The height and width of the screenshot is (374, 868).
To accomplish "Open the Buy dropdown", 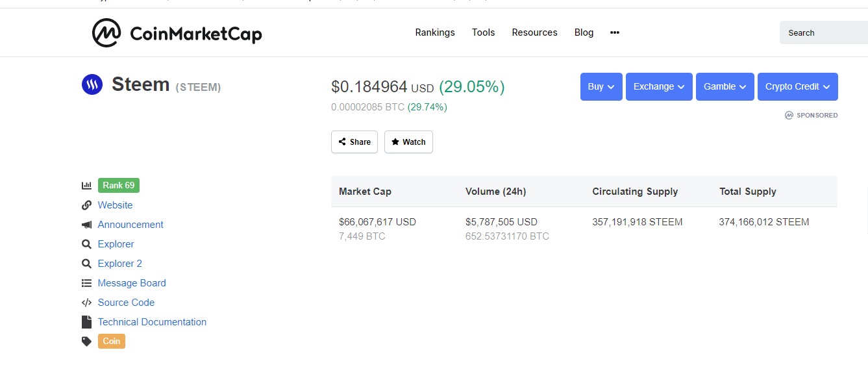I will (601, 86).
